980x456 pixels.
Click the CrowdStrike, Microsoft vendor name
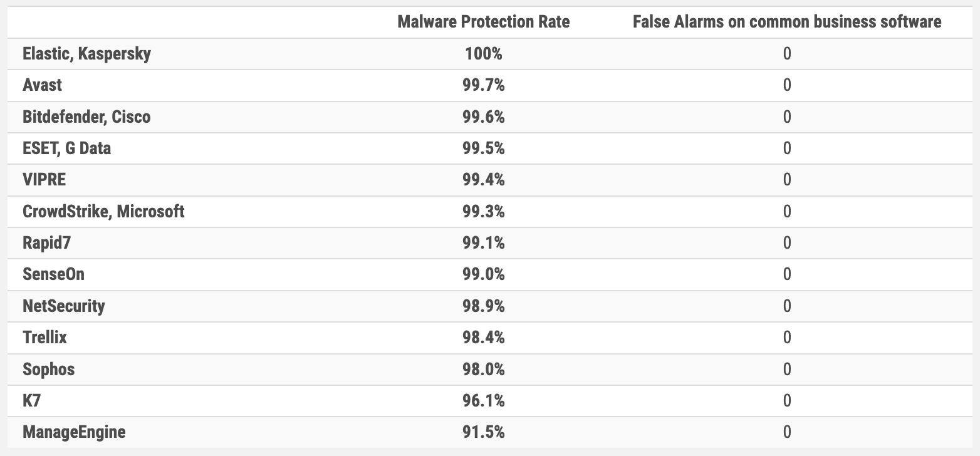tap(103, 212)
